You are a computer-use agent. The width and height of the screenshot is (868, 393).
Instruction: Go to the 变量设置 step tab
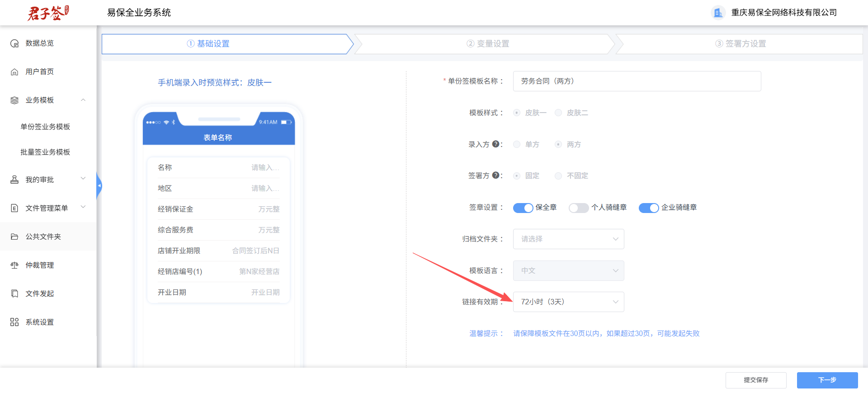click(488, 44)
